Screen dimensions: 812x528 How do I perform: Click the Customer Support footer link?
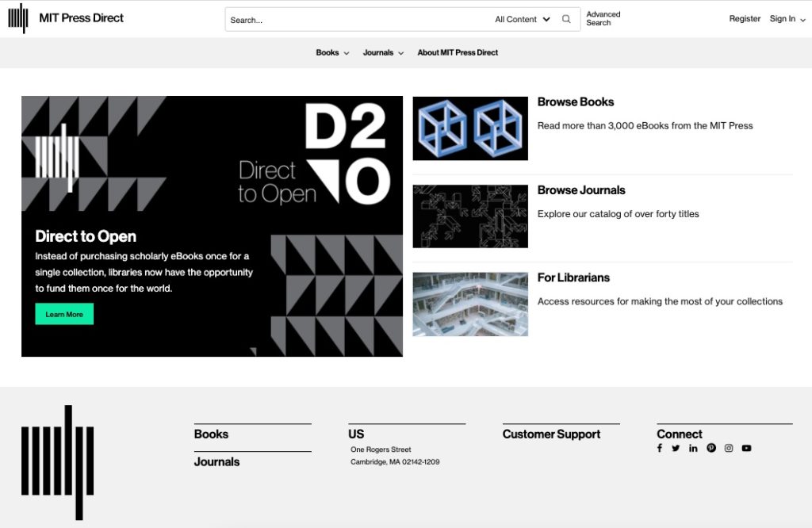point(551,434)
